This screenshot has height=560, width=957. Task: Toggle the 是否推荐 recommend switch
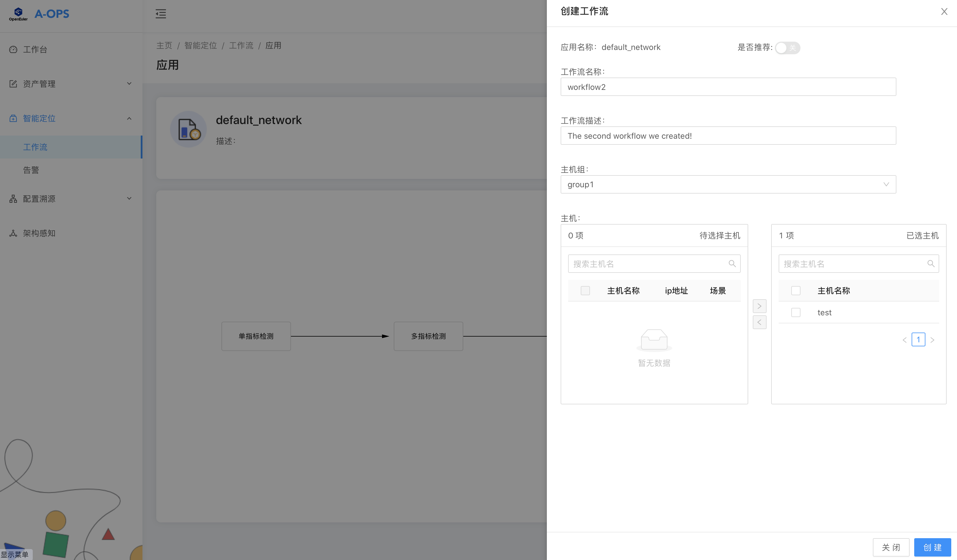point(787,48)
